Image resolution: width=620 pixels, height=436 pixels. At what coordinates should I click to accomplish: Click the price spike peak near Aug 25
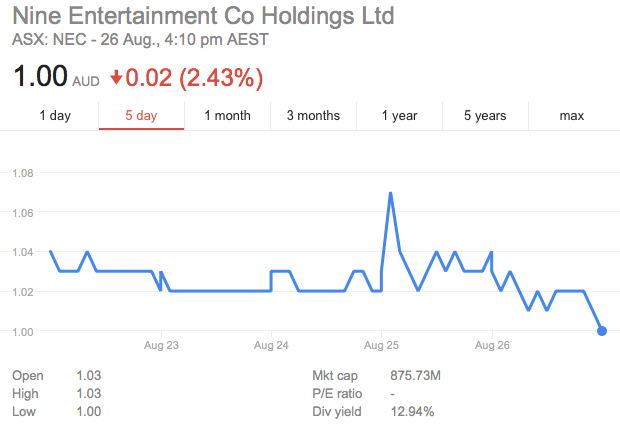[x=391, y=193]
